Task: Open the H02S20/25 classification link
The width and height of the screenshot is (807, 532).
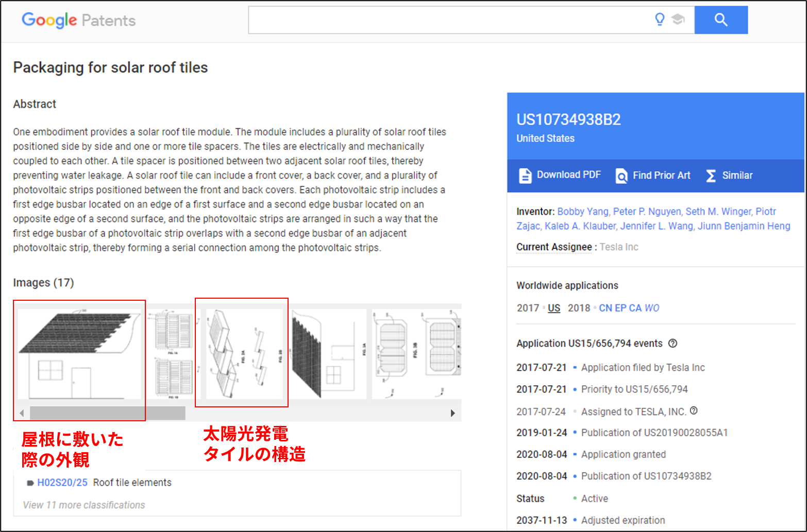Action: (62, 483)
